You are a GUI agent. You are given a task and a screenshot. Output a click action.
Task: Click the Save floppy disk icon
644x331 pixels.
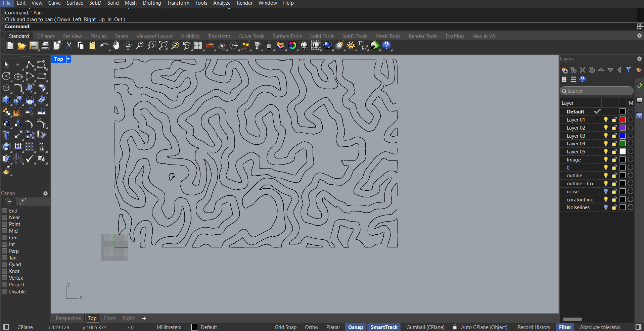[x=34, y=46]
